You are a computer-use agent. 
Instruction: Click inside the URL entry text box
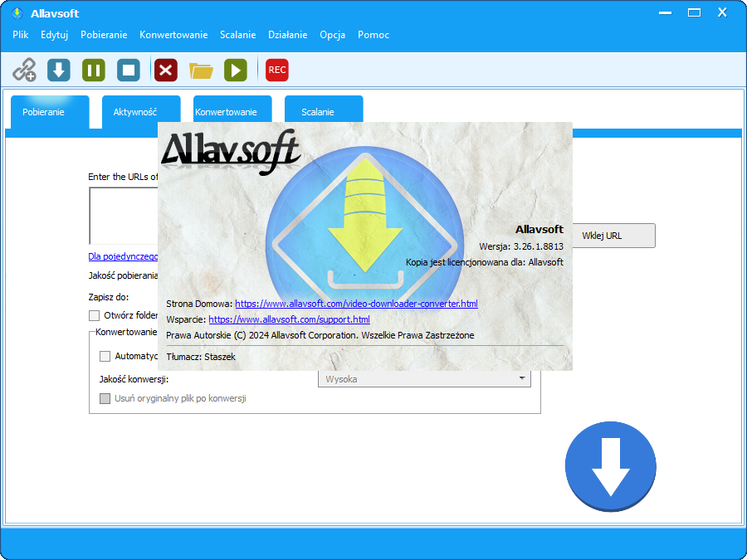tap(124, 215)
